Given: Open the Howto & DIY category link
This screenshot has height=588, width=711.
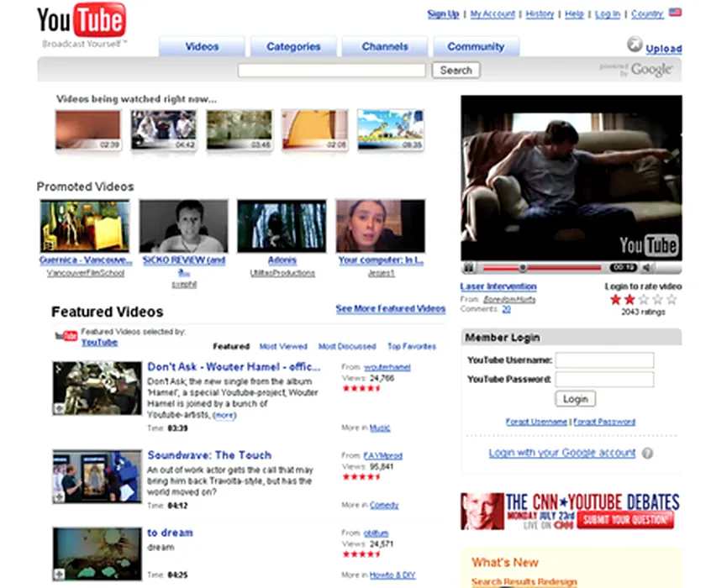Looking at the screenshot, I should pyautogui.click(x=392, y=575).
